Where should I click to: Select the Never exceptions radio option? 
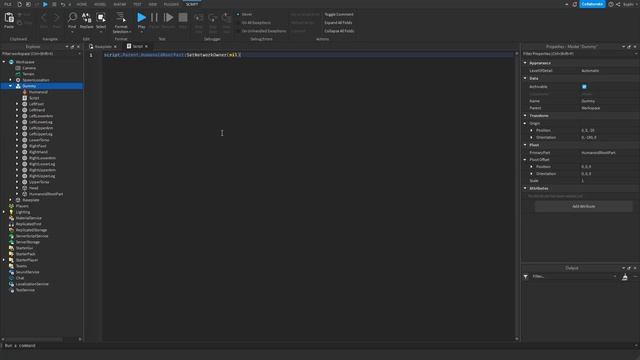[x=238, y=14]
